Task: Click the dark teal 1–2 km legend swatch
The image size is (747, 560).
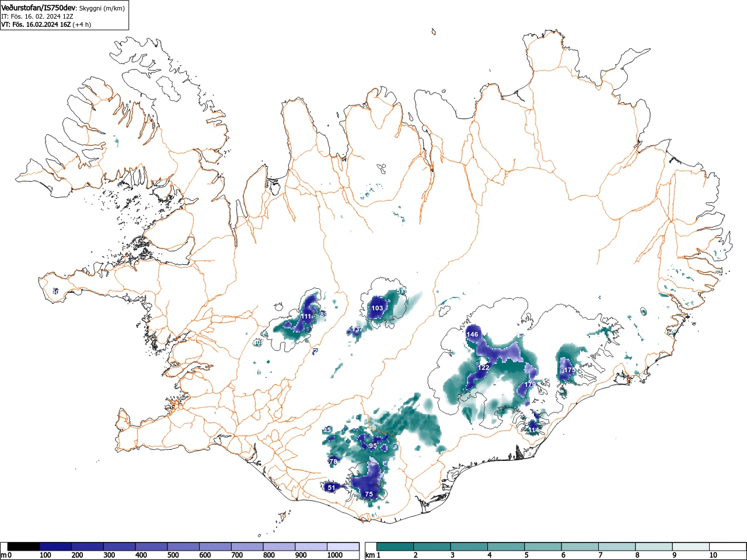Action: (x=395, y=547)
